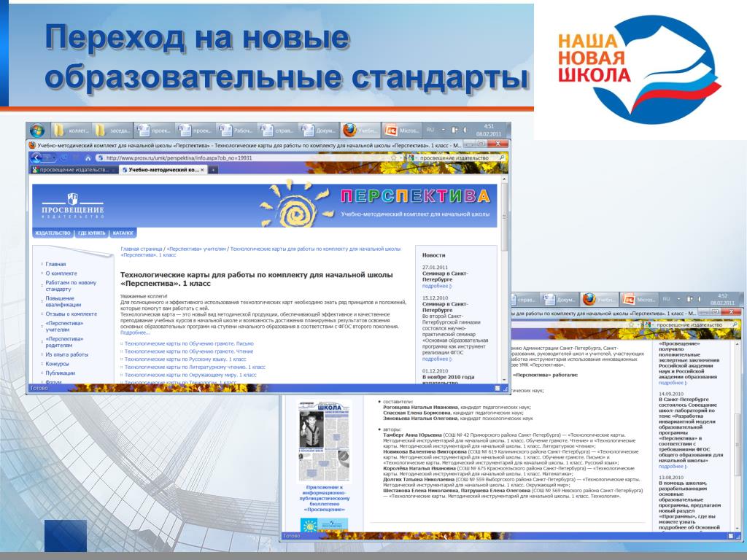Image resolution: width=747 pixels, height=560 pixels.
Task: Open new tab with plus button
Action: point(214,169)
